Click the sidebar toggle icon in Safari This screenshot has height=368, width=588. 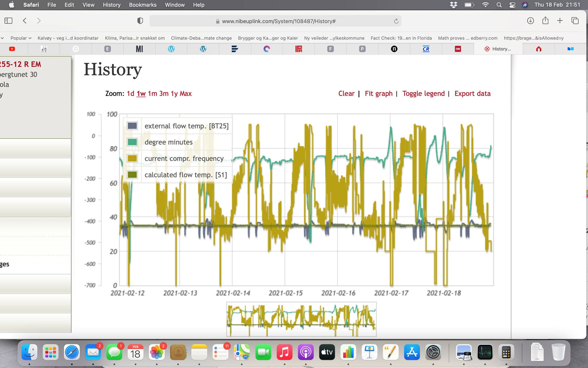[x=9, y=20]
